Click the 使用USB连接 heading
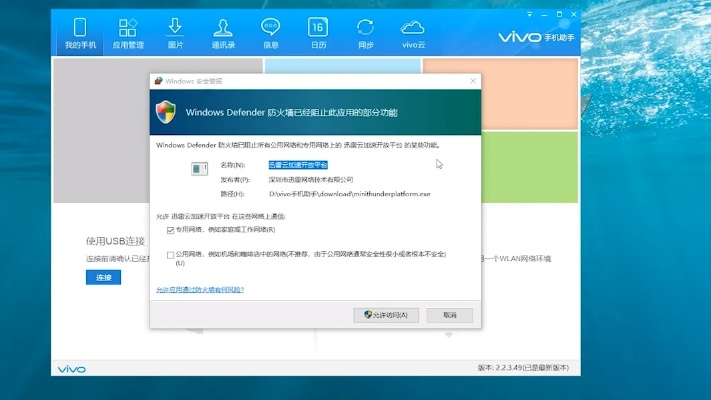Image resolution: width=711 pixels, height=400 pixels. click(115, 241)
